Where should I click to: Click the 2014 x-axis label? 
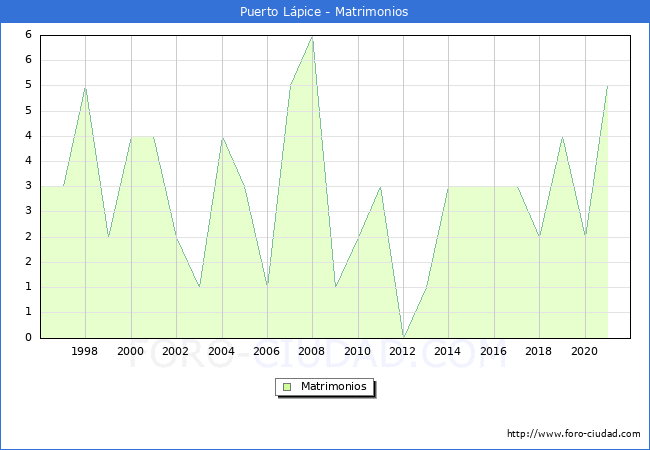tap(448, 351)
